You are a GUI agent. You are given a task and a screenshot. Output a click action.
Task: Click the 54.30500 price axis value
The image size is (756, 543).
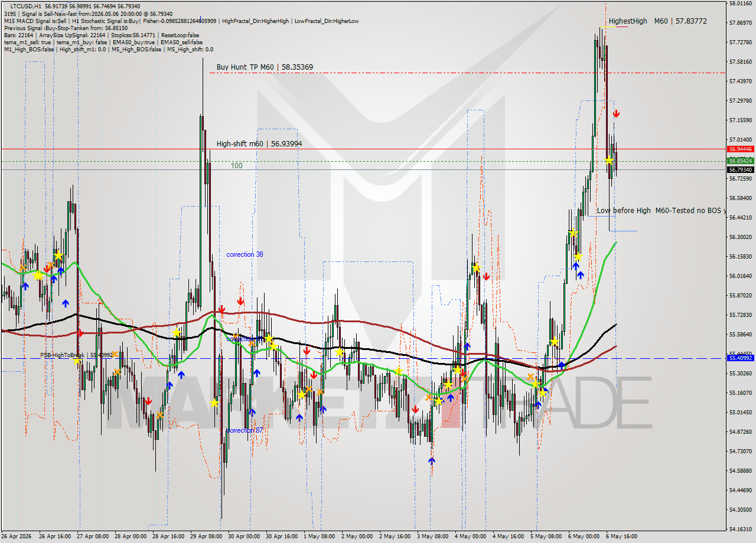pyautogui.click(x=740, y=509)
